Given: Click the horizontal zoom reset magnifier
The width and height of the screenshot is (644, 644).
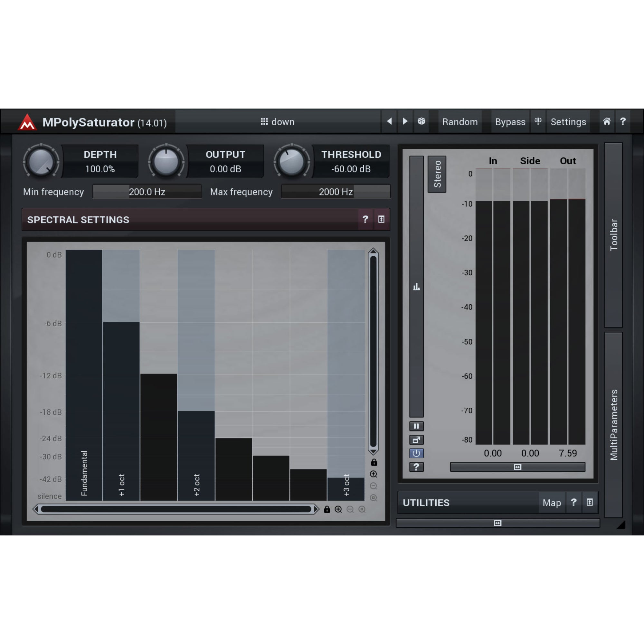Looking at the screenshot, I should click(362, 509).
